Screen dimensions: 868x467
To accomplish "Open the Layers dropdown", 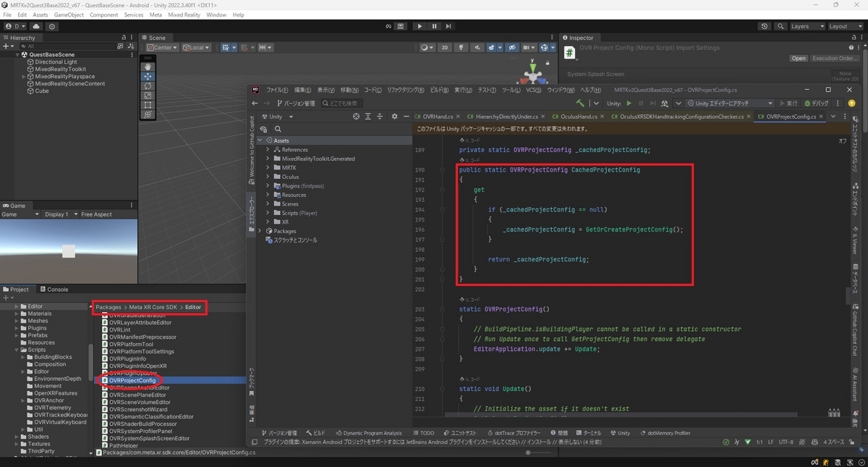I will [807, 26].
